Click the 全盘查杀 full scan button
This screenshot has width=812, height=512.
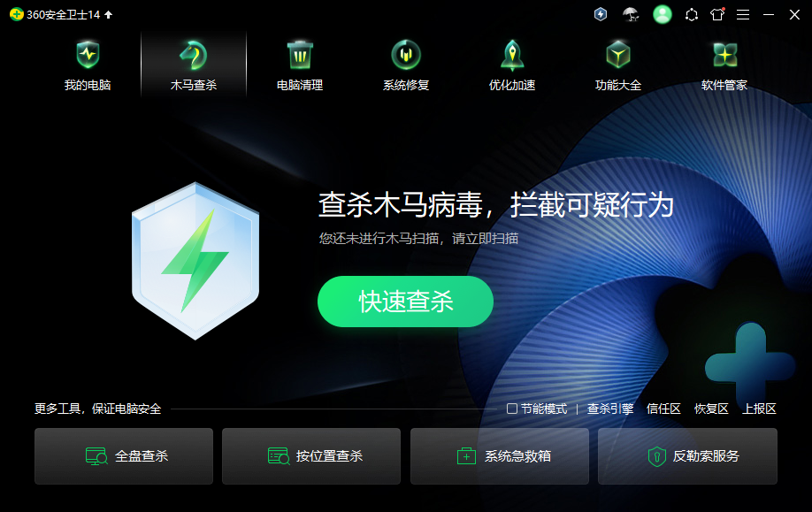pos(124,456)
